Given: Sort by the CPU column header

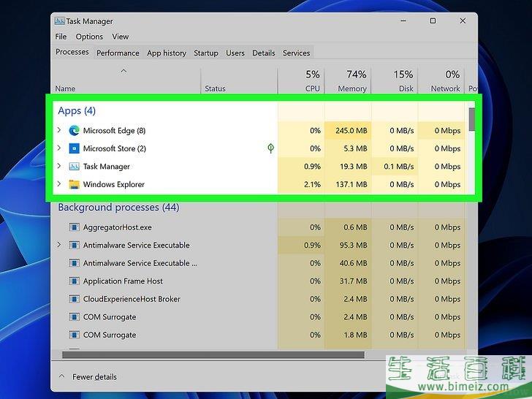Looking at the screenshot, I should tap(312, 88).
